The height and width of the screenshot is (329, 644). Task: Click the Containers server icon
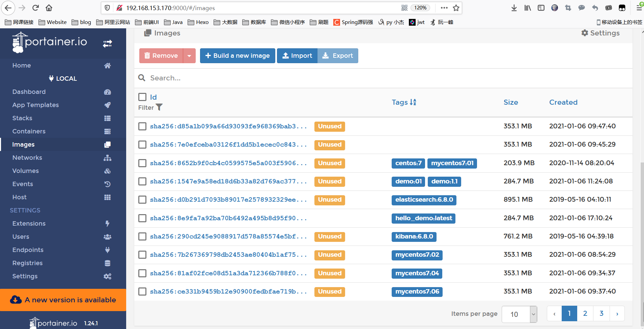tap(107, 131)
